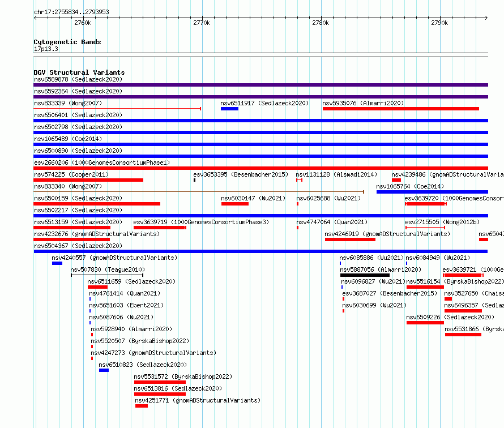Click the 2780k ruler position label

(x=321, y=23)
